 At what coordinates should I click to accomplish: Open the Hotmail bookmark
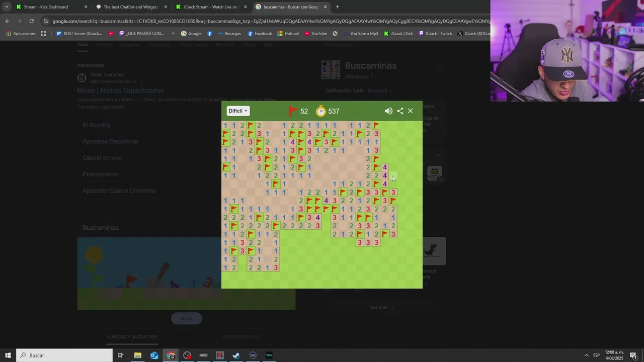point(288,34)
